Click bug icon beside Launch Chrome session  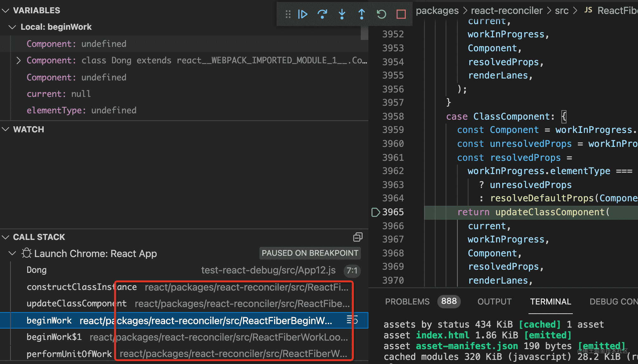pyautogui.click(x=27, y=253)
